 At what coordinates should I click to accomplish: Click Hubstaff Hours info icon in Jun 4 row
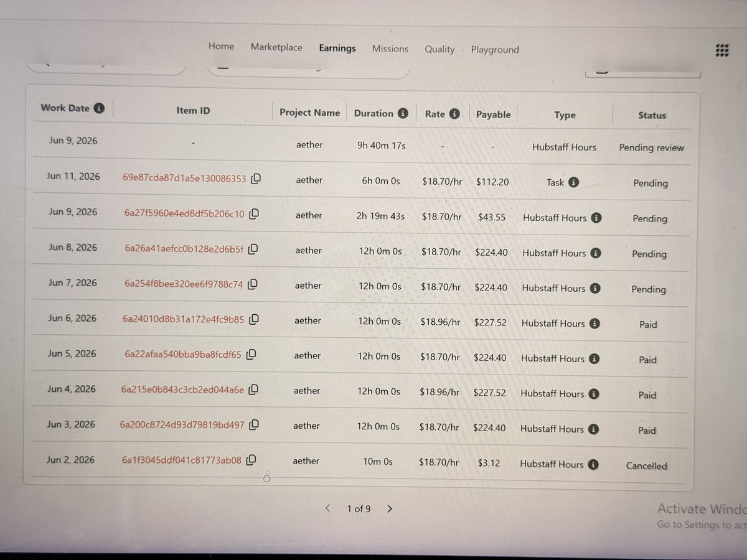[x=594, y=394]
